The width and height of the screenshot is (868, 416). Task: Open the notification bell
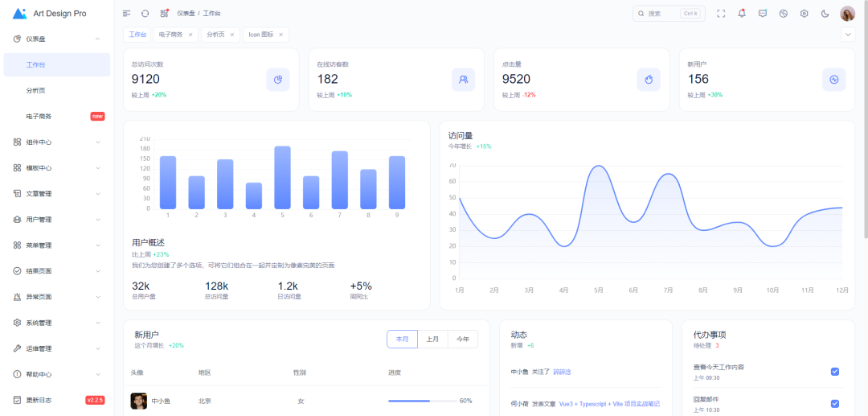(742, 14)
